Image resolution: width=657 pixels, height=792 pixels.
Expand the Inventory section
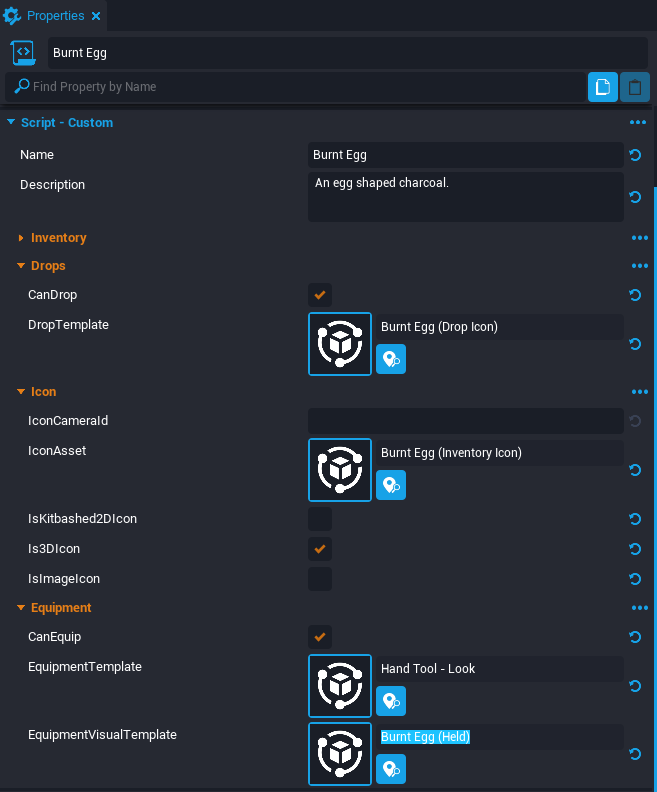pyautogui.click(x=22, y=238)
